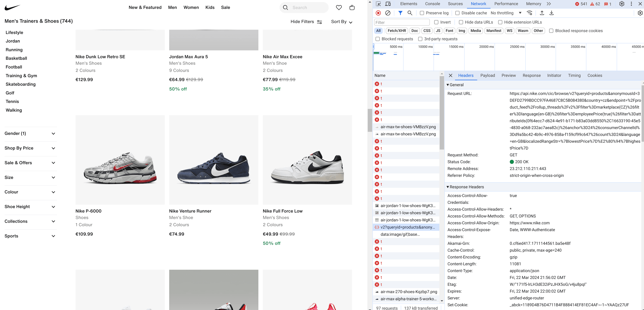Screen dimensions: 644x310
Task: Switch to the Console tab
Action: (x=433, y=4)
